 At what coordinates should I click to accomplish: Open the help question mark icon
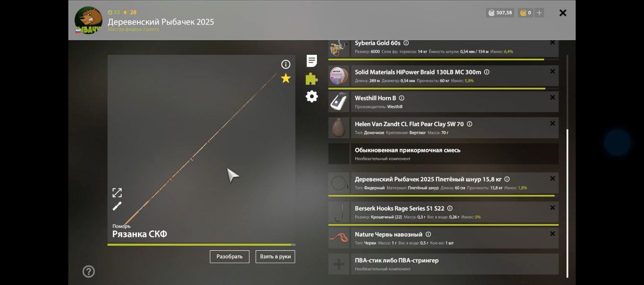(x=89, y=271)
